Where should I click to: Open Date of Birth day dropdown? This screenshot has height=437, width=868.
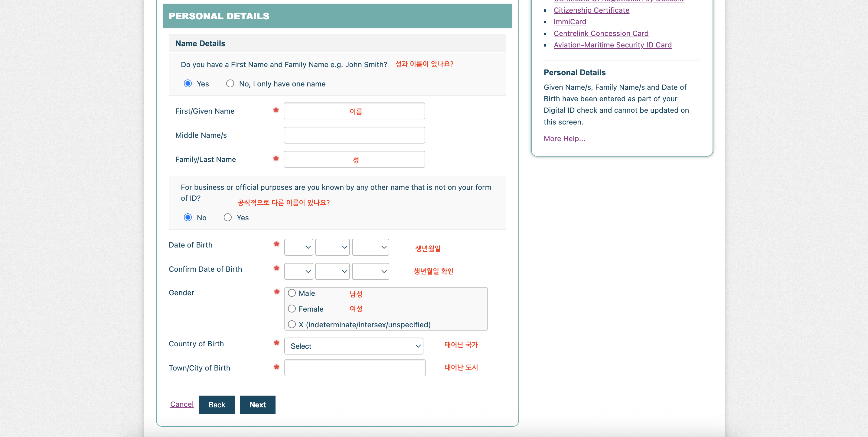click(299, 247)
